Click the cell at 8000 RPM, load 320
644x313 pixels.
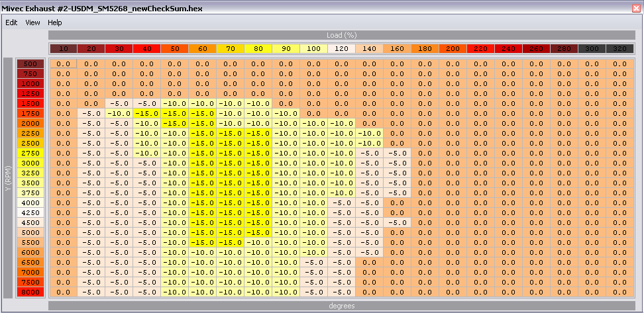(619, 292)
